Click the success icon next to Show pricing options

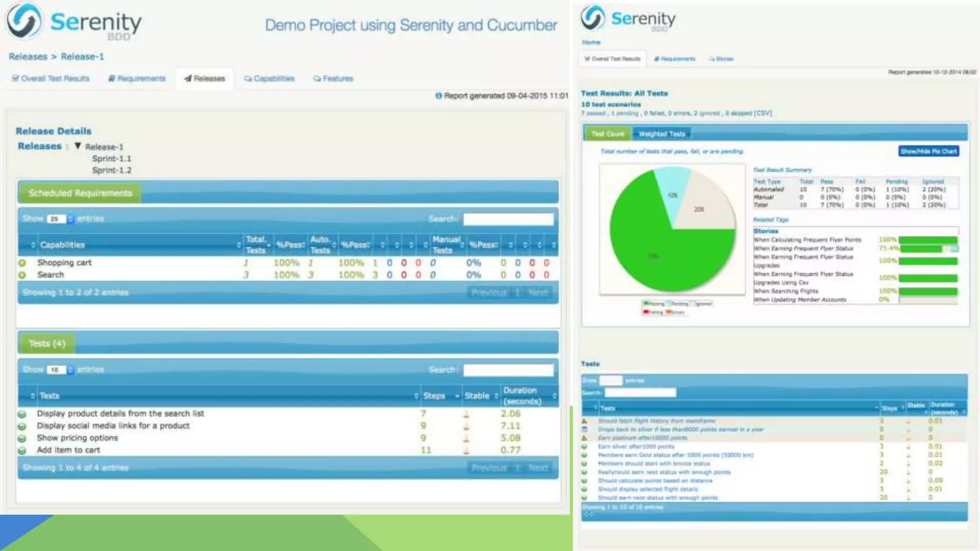[x=22, y=438]
